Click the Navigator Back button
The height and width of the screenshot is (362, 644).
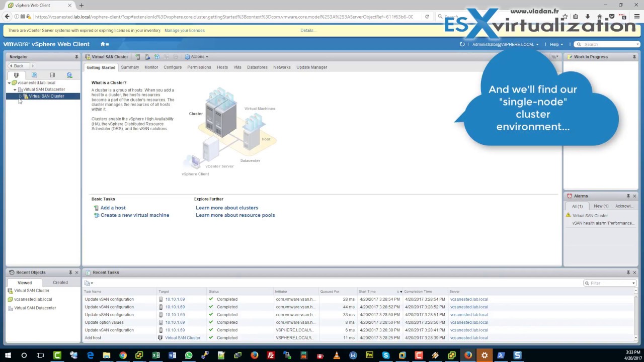18,66
